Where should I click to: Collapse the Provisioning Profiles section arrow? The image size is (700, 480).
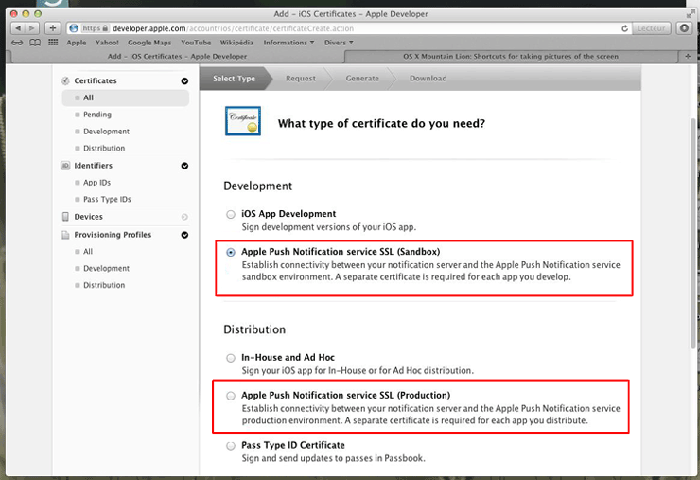coord(184,235)
